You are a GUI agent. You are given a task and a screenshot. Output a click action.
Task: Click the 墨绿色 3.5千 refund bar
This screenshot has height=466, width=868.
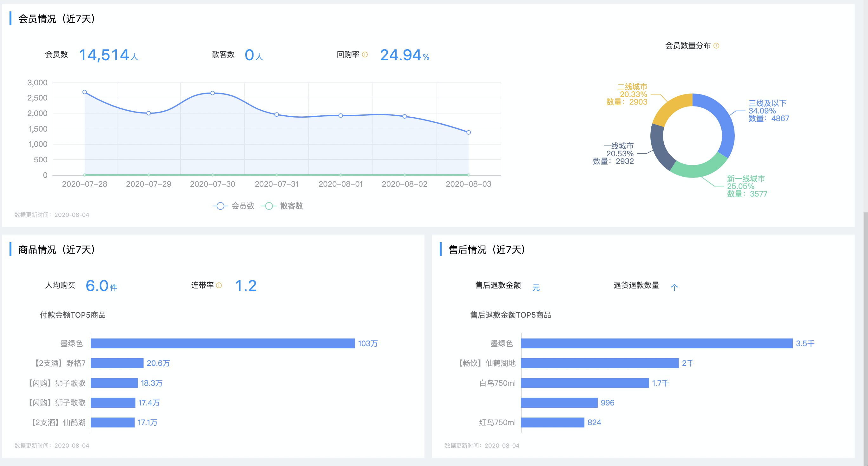pos(657,343)
